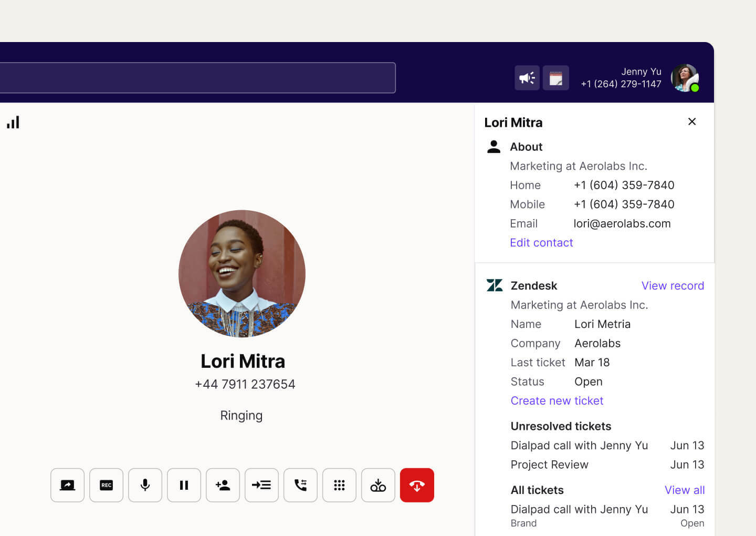
Task: Select the voicemail drop icon
Action: tap(378, 485)
